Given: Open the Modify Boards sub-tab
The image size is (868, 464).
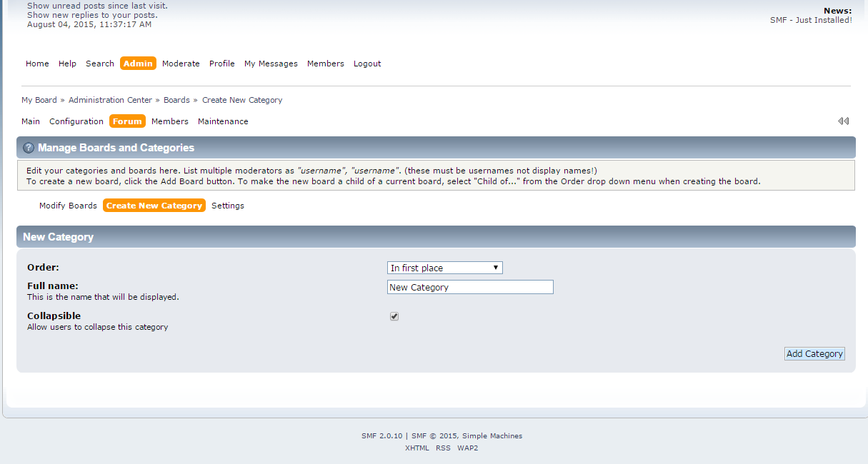Looking at the screenshot, I should [68, 205].
